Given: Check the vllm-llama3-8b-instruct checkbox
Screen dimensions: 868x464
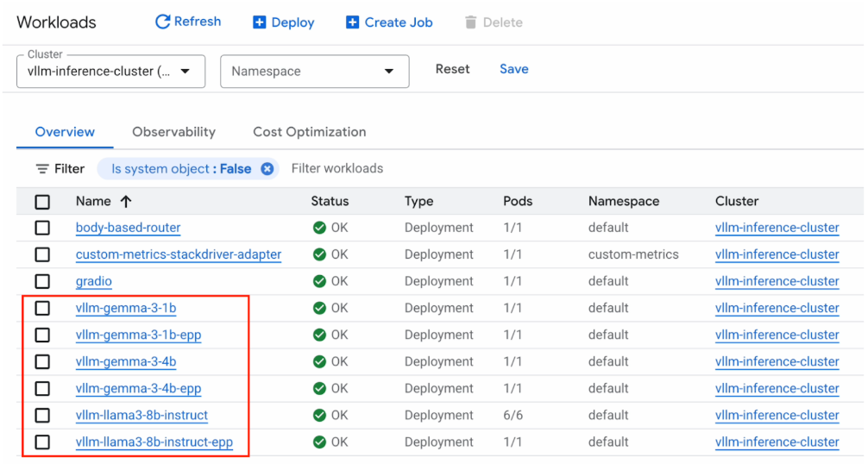Looking at the screenshot, I should point(42,416).
